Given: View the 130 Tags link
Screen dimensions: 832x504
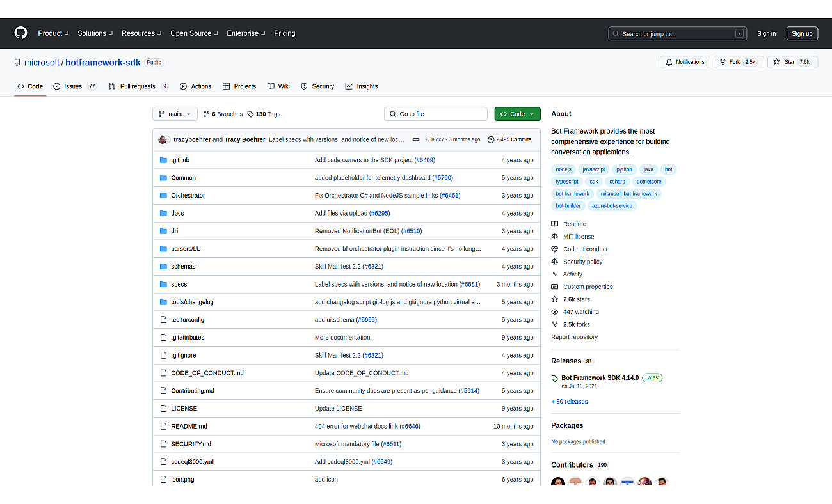Looking at the screenshot, I should [264, 114].
